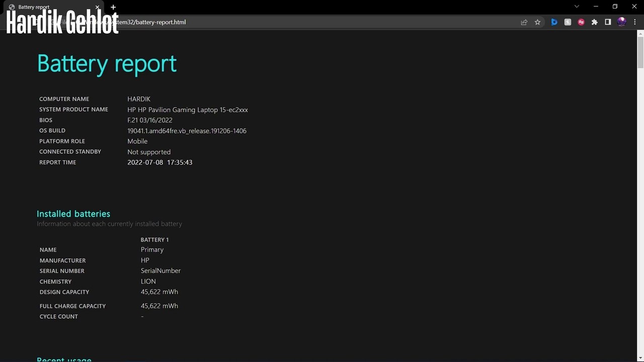Click the design capacity value '45,622 mWh'
Screen dimensions: 644x362
159,292
